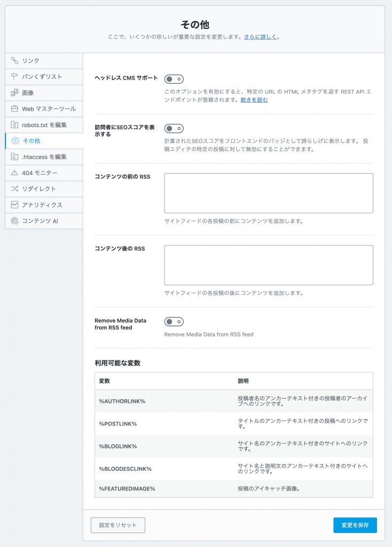Screen dimensions: 392x547
Task: Open robots.txt を編集 tab
Action: 44,125
